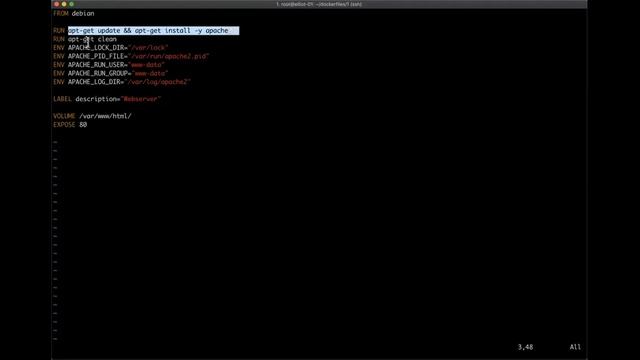Minimize the terminal using yellow button

[x=64, y=4]
